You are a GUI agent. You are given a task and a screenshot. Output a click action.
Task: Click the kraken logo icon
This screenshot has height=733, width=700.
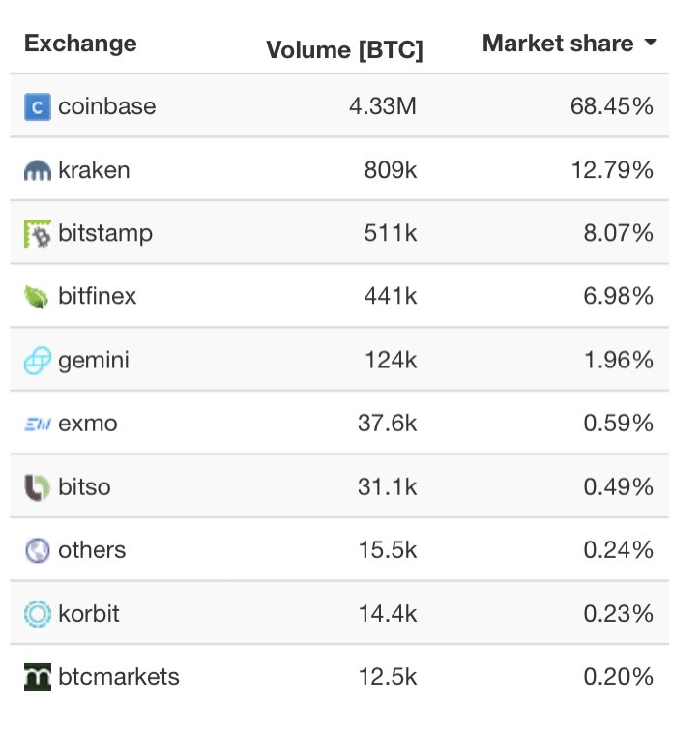pos(38,170)
